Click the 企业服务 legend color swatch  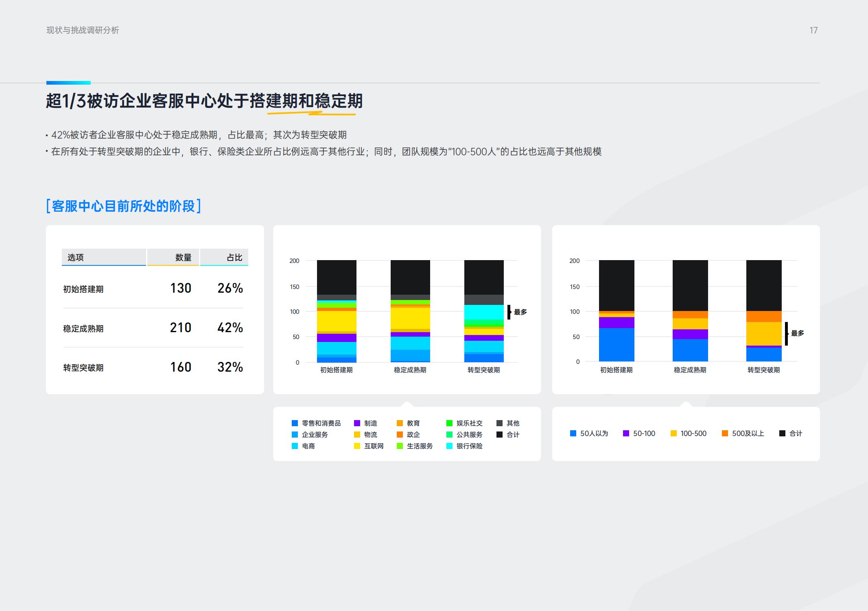point(295,435)
